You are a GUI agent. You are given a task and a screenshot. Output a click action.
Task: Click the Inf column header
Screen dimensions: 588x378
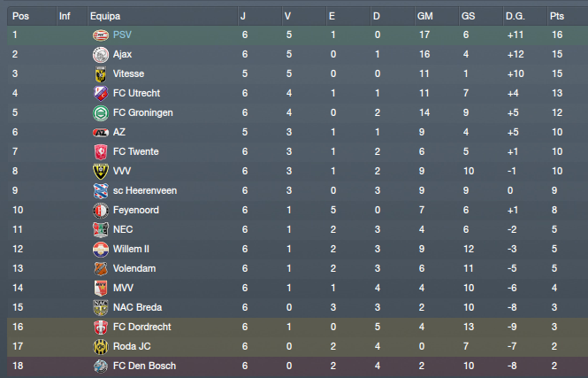coord(65,16)
